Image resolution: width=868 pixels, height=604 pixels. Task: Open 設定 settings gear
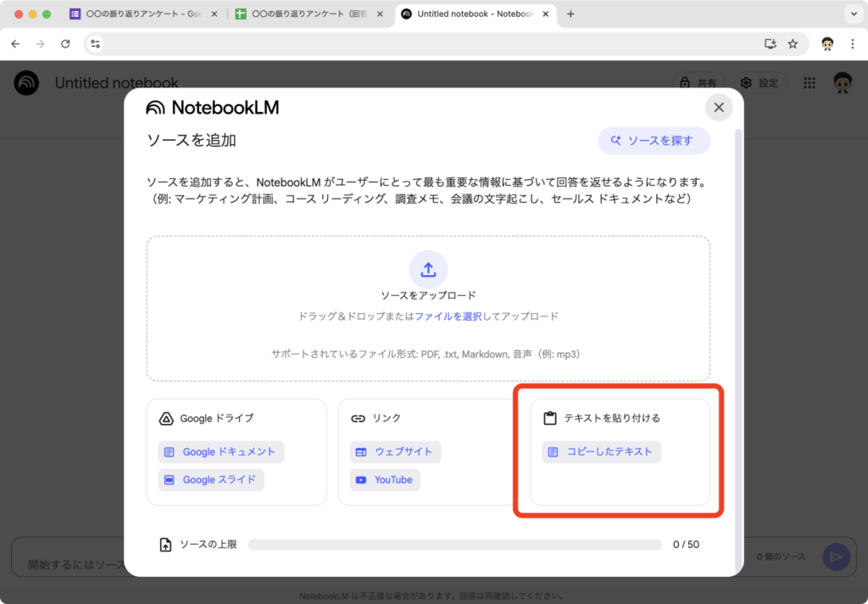pyautogui.click(x=760, y=83)
